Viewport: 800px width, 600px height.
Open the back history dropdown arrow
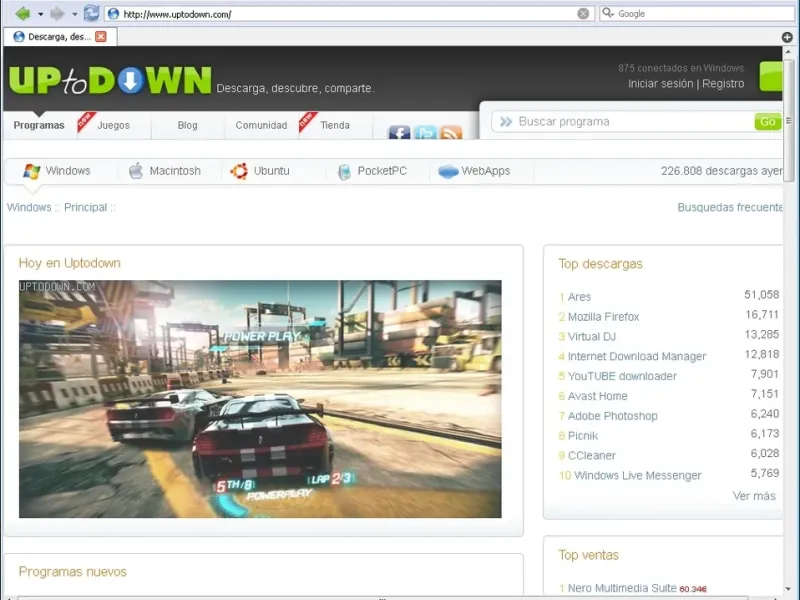(40, 14)
